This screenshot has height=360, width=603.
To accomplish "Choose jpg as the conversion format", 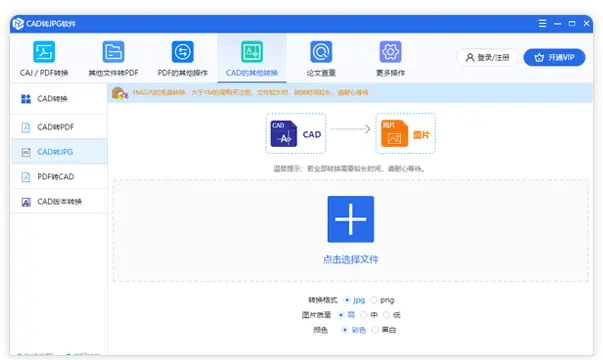I will tap(347, 300).
